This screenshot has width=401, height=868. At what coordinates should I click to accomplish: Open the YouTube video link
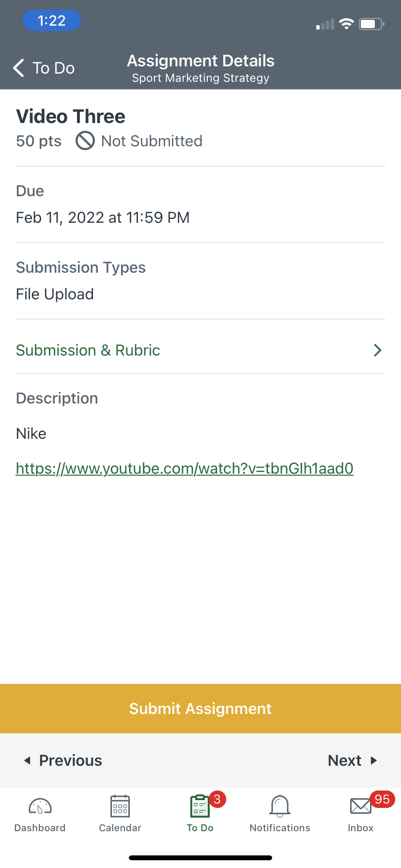(185, 468)
